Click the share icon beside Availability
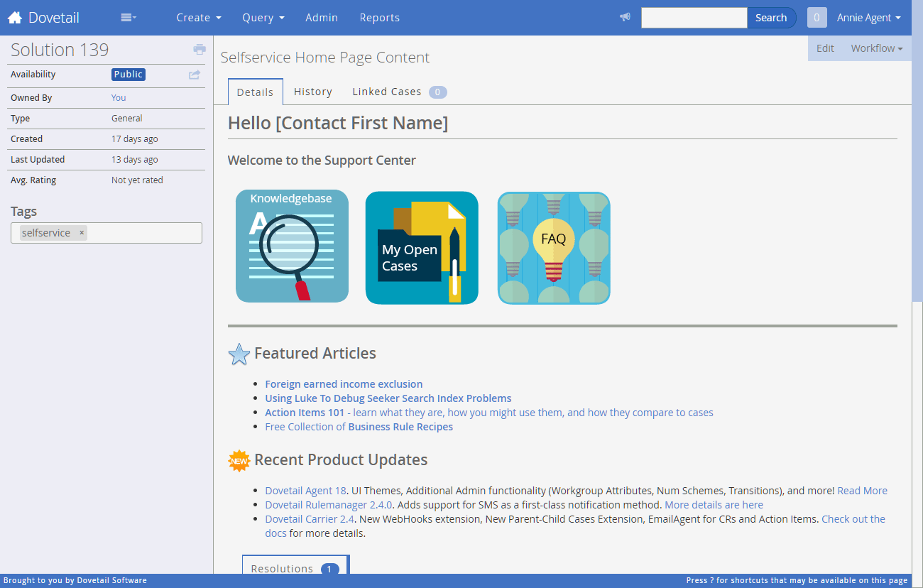923x588 pixels. pos(195,75)
